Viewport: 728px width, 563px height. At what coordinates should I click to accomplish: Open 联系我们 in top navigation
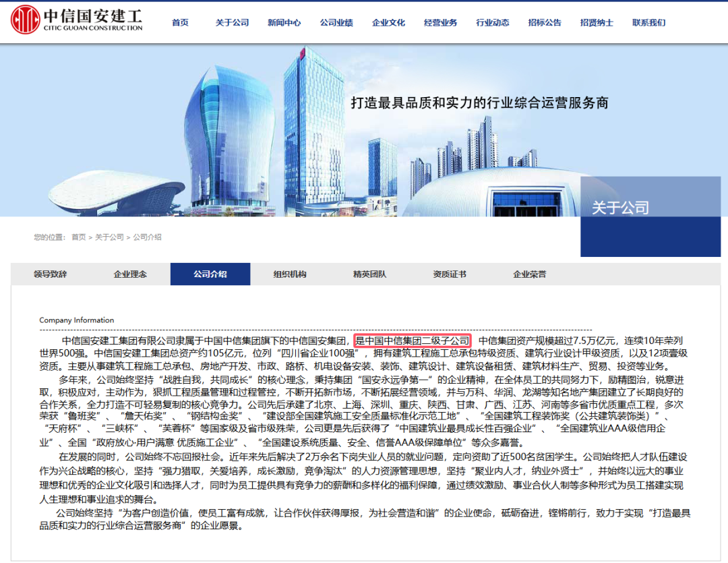648,22
